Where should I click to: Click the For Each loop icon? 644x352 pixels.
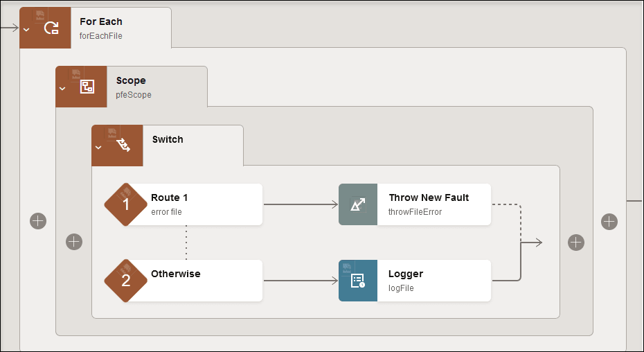51,28
